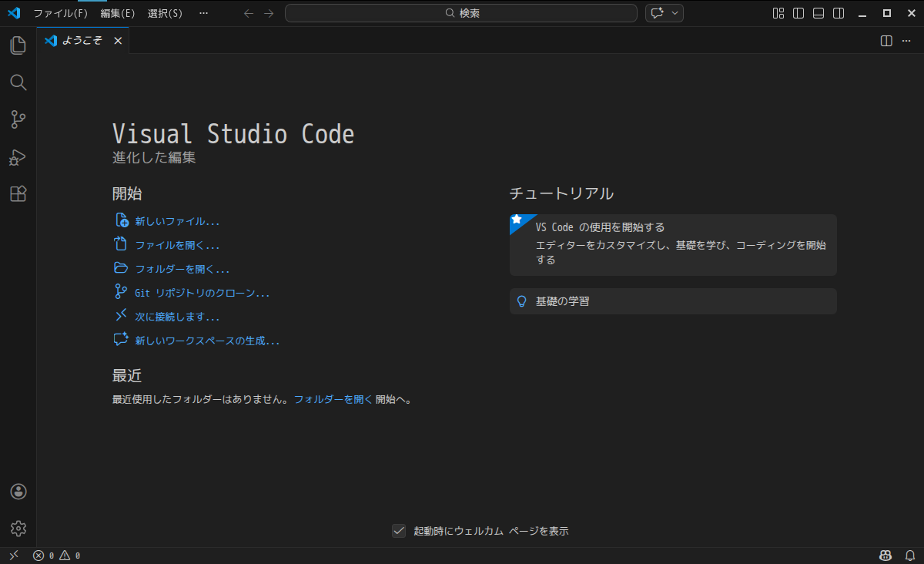Click the errors count in status bar
This screenshot has width=924, height=564.
[x=45, y=556]
